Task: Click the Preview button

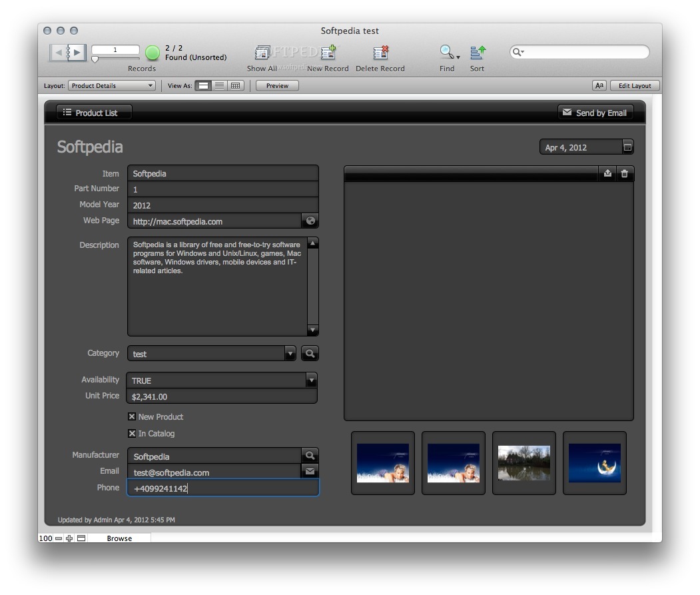Action: tap(276, 85)
